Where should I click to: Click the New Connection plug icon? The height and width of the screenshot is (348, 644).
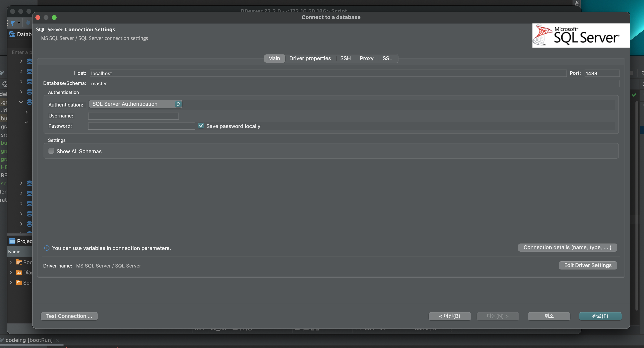point(13,23)
